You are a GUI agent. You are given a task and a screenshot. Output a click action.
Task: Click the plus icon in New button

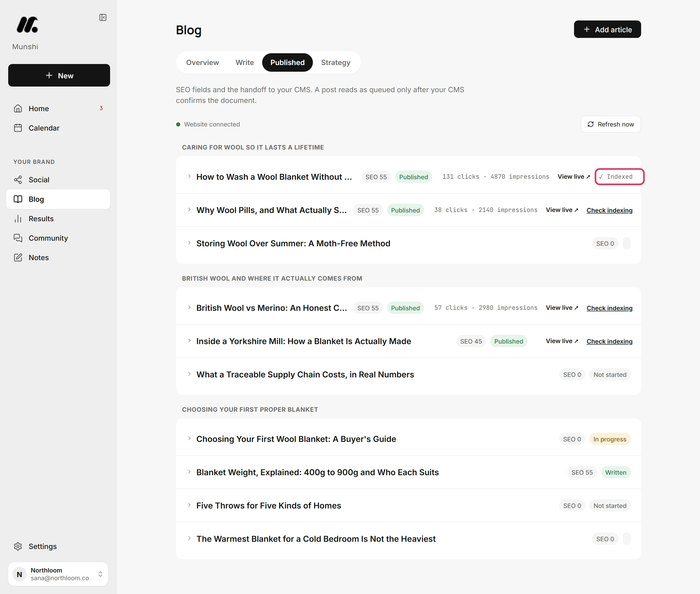click(49, 76)
